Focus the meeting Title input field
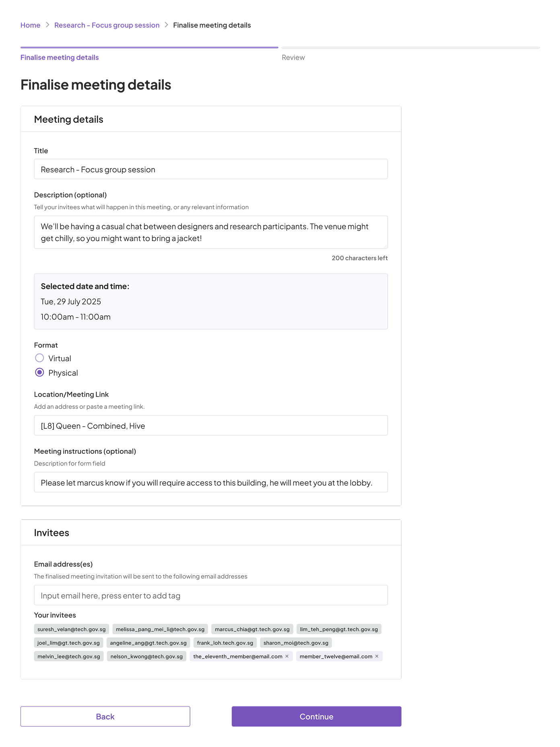This screenshot has width=560, height=747. pos(211,169)
